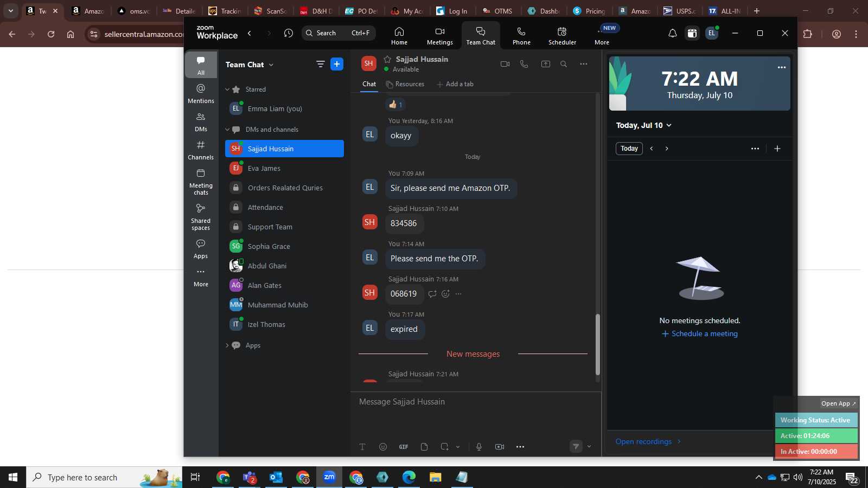Open send options dropdown arrow
This screenshot has height=488, width=868.
click(x=589, y=447)
